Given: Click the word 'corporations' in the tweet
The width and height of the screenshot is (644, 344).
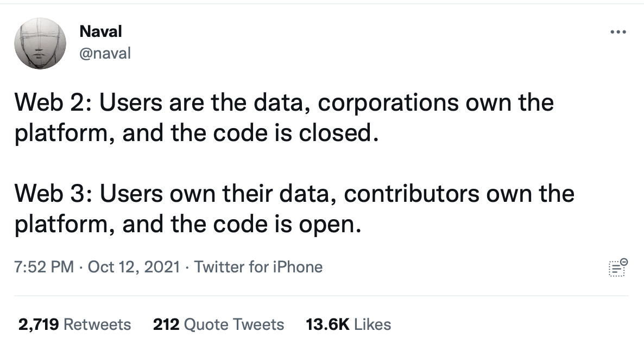Looking at the screenshot, I should (388, 104).
